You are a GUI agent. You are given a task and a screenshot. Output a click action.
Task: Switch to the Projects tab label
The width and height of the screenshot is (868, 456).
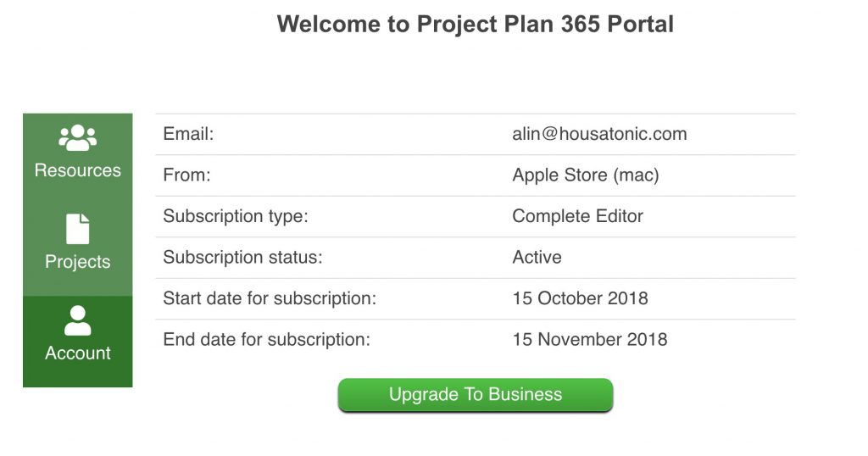pos(77,262)
